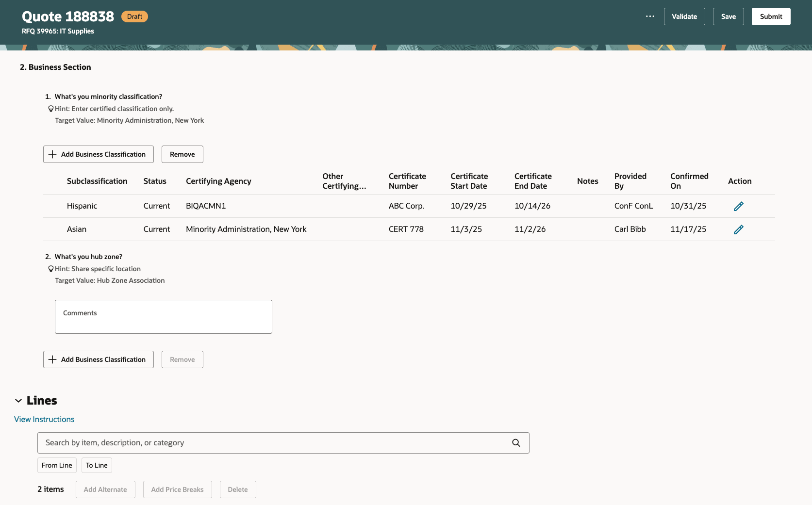
Task: Open the quote actions ellipsis menu
Action: pyautogui.click(x=649, y=16)
